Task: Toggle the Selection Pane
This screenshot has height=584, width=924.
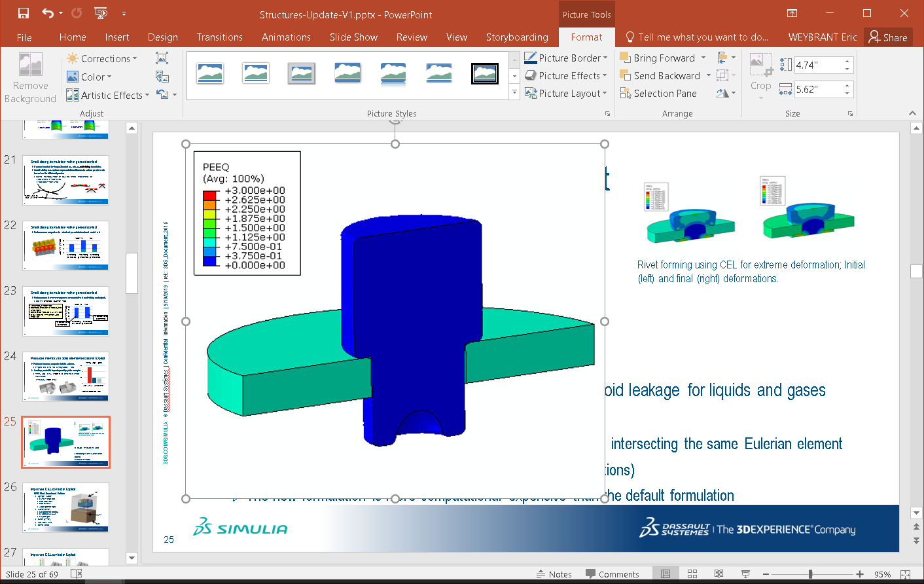Action: click(658, 94)
